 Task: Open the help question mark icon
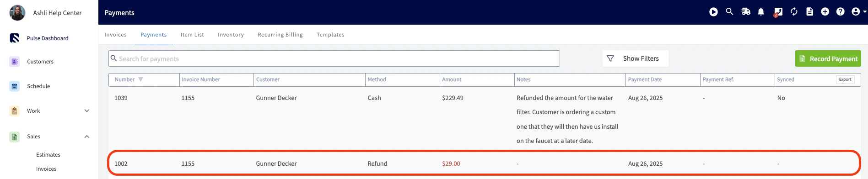(x=840, y=12)
